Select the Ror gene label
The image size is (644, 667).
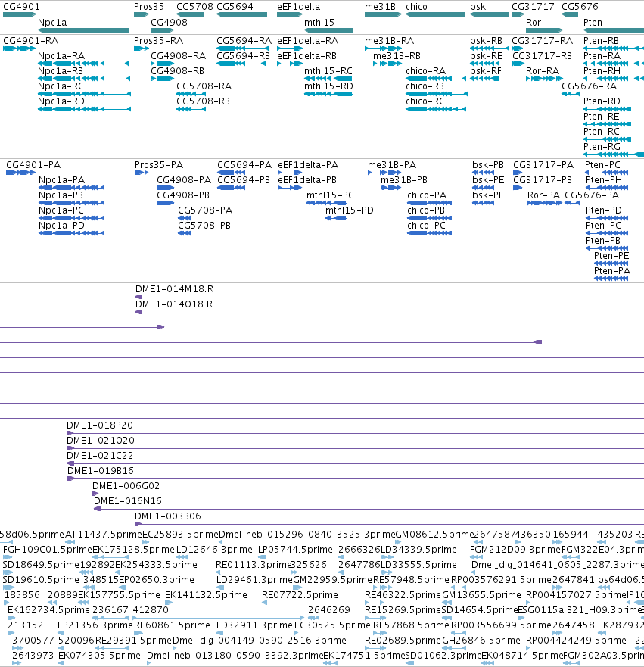point(534,23)
